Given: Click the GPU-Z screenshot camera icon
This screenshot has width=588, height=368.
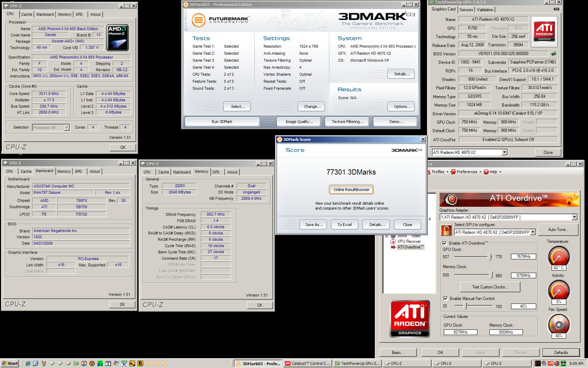Looking at the screenshot, I should coord(556,9).
